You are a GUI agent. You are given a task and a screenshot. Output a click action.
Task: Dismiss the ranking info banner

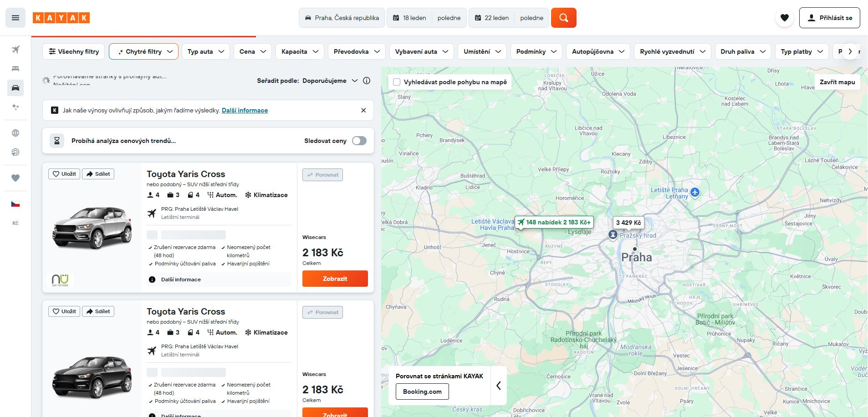[363, 110]
